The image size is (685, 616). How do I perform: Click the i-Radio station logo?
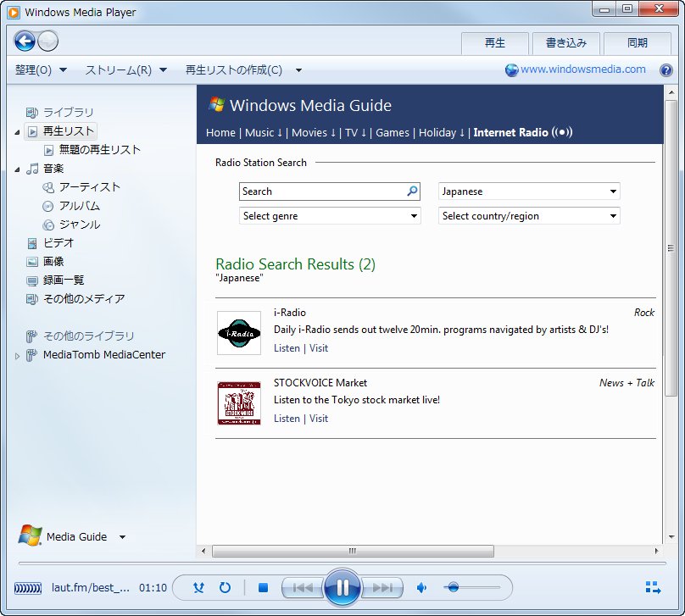pos(239,333)
